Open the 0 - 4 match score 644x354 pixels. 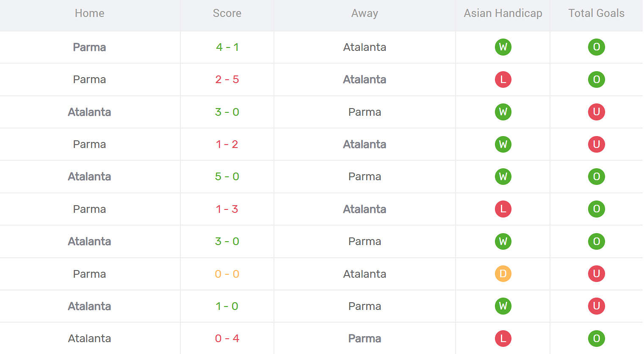pos(227,338)
